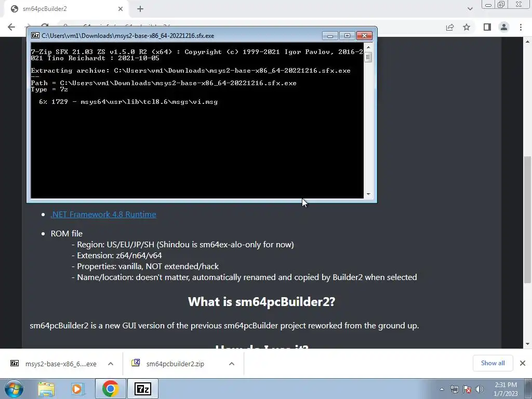Click the Action Center flag icon
The height and width of the screenshot is (399, 532).
[x=467, y=389]
